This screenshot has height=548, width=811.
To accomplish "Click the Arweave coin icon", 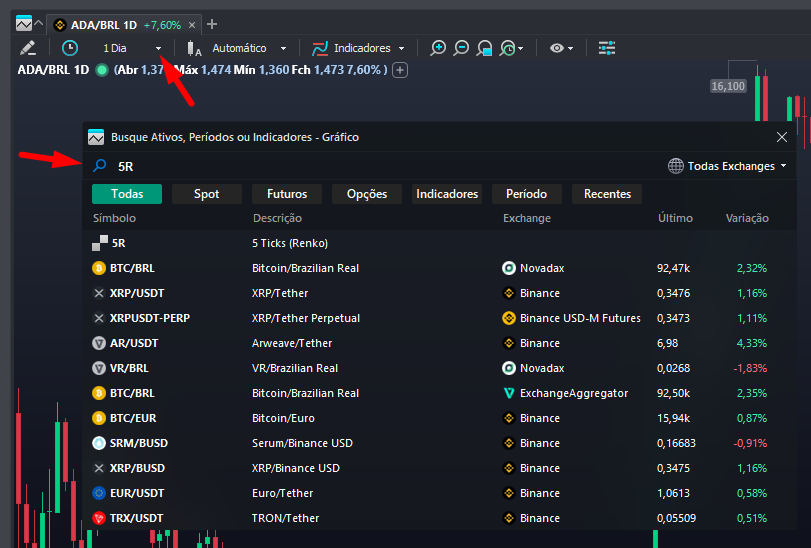I will pos(99,343).
